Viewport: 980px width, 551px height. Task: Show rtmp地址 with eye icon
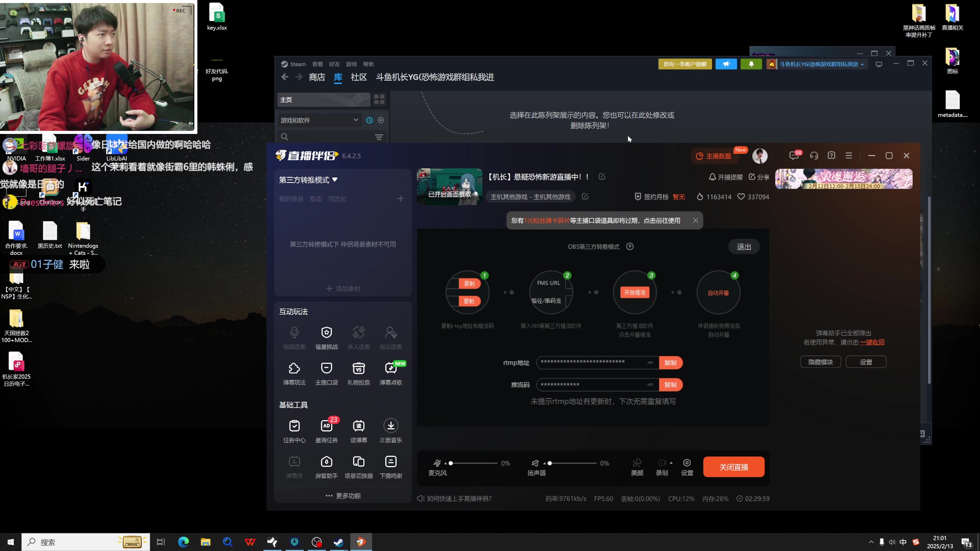click(x=650, y=362)
